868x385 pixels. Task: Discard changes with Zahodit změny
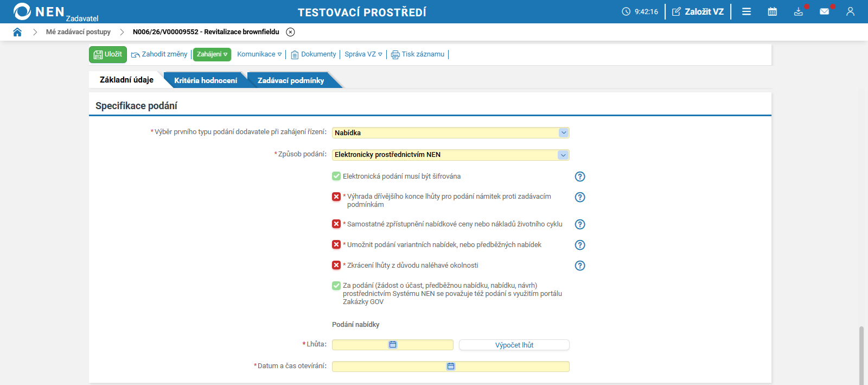pos(159,54)
